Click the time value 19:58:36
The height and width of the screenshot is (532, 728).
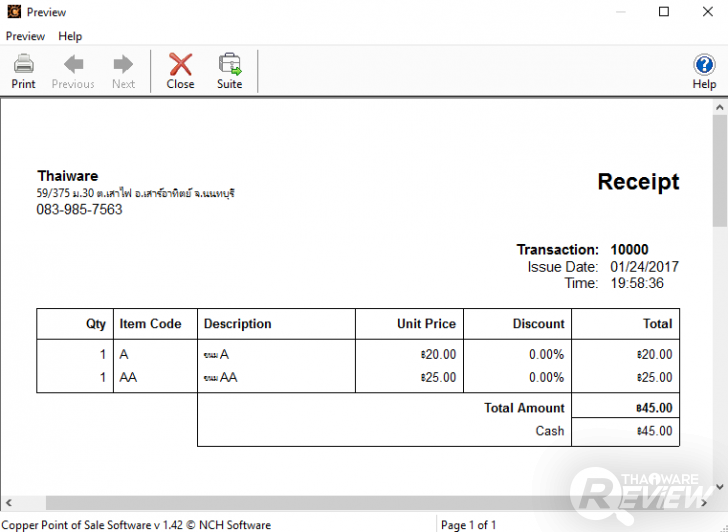(x=637, y=283)
